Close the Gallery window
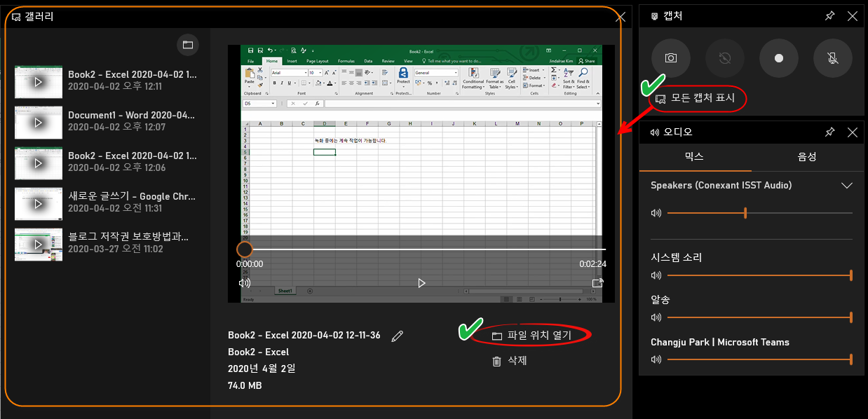 click(x=621, y=17)
